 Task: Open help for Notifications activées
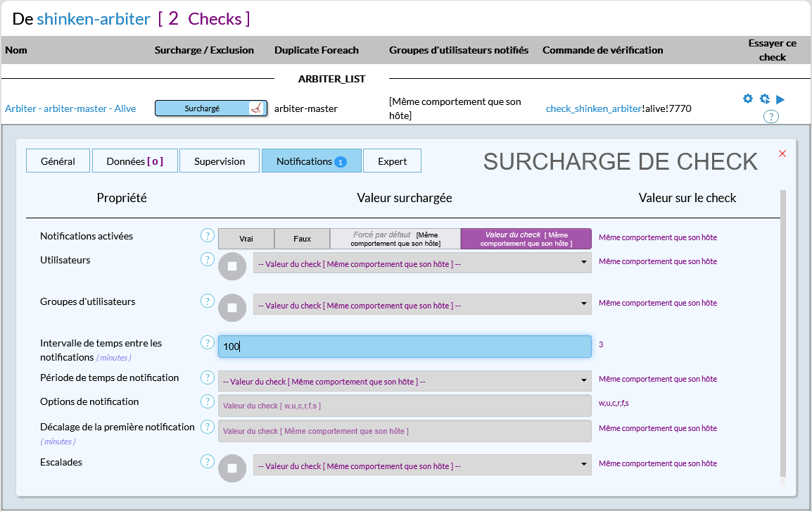(x=208, y=235)
